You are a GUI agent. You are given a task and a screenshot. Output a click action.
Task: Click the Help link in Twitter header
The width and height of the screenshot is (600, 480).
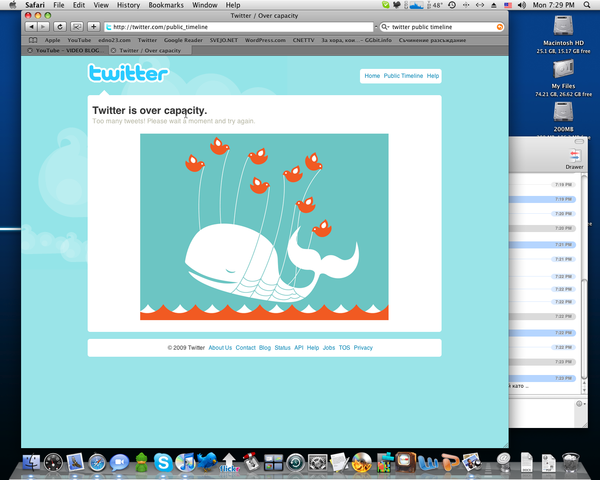[433, 76]
